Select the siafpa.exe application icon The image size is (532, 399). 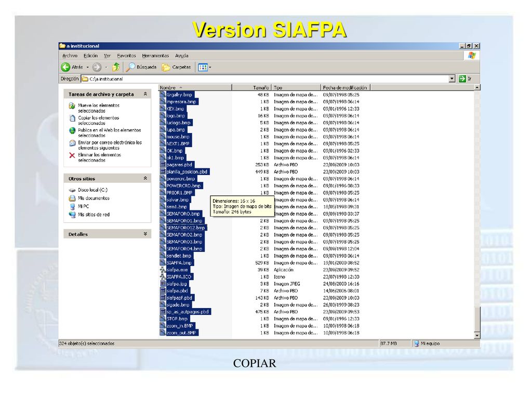point(163,270)
